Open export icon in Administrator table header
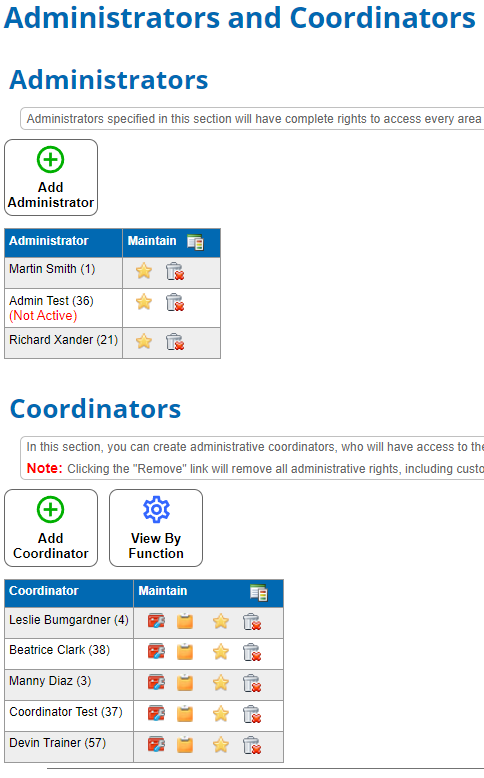This screenshot has width=484, height=778. (x=195, y=242)
